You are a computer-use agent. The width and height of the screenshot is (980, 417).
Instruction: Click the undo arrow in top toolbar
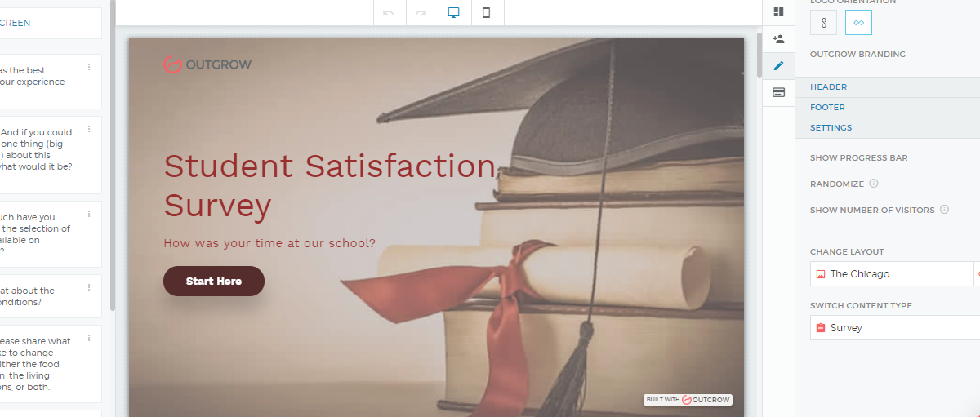pyautogui.click(x=389, y=12)
